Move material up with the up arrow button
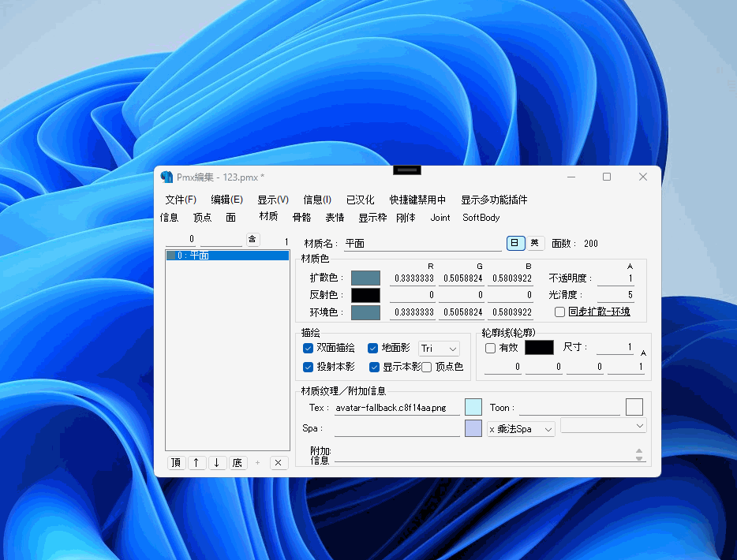This screenshot has height=560, width=737. click(196, 463)
